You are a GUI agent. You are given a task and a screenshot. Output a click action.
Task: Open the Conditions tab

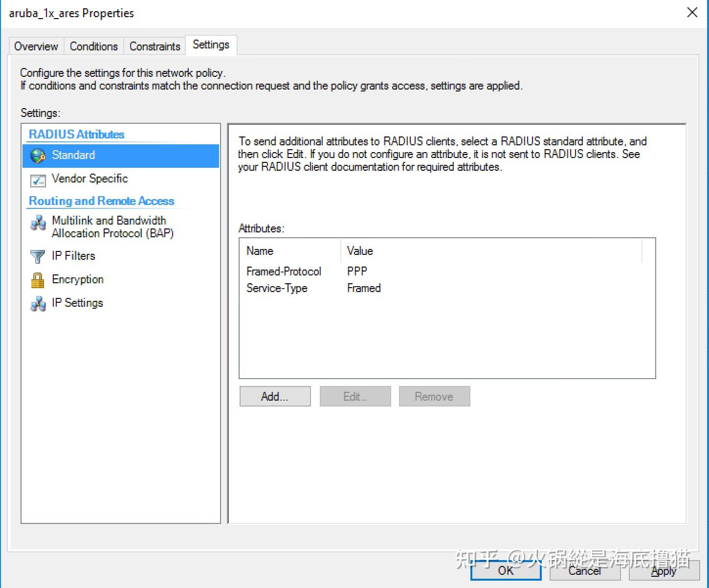(93, 46)
